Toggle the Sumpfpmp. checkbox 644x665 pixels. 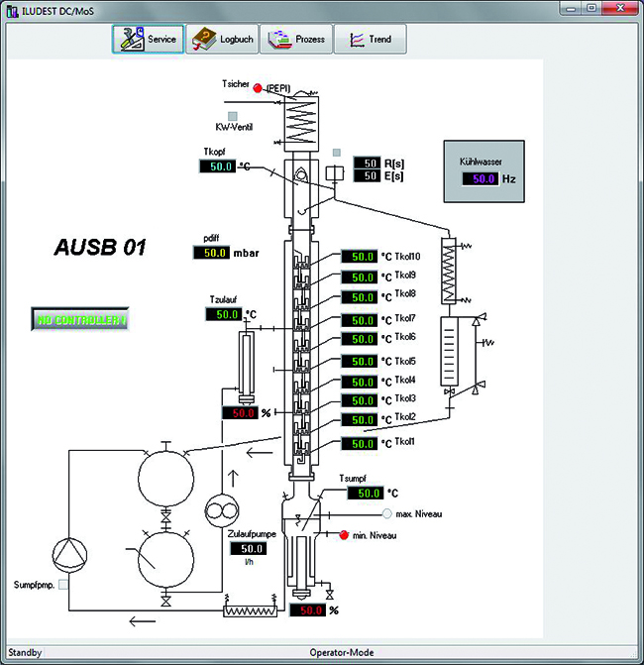coord(63,585)
